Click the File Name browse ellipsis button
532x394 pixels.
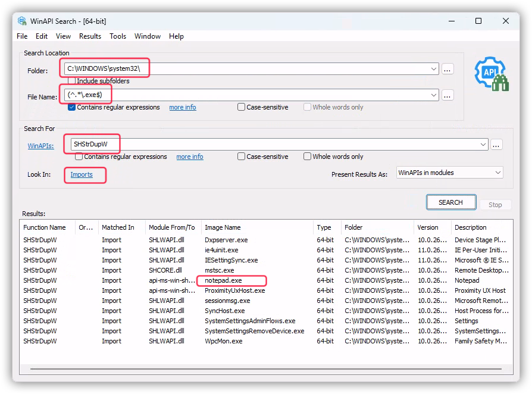click(448, 95)
